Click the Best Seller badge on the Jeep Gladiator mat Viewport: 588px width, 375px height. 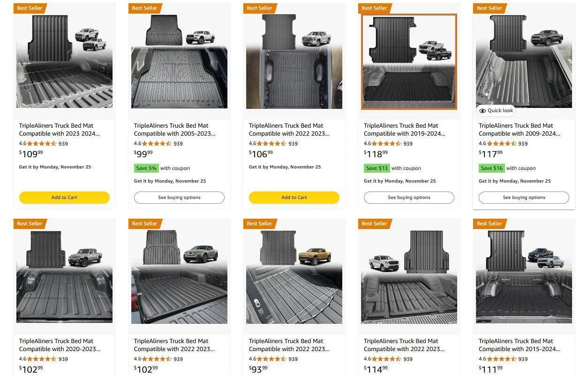tap(29, 223)
